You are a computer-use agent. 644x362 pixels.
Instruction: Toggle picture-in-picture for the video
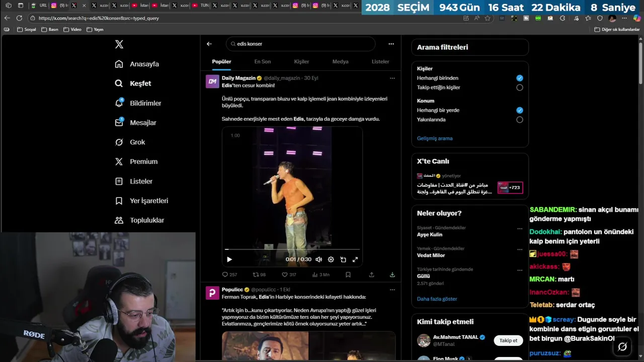(343, 259)
